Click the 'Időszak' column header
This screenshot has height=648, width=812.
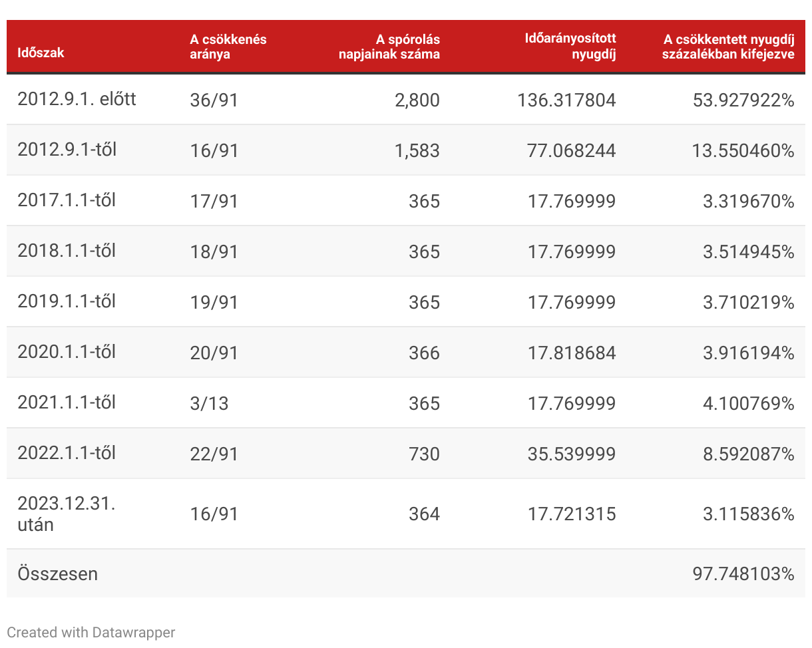pos(41,53)
